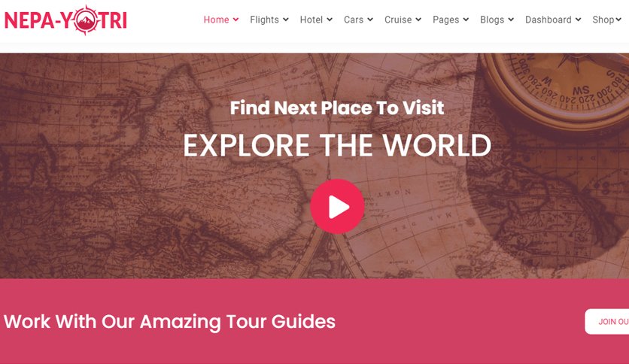Select Flights in the navigation bar
Screen dimensions: 629x364
(x=264, y=20)
